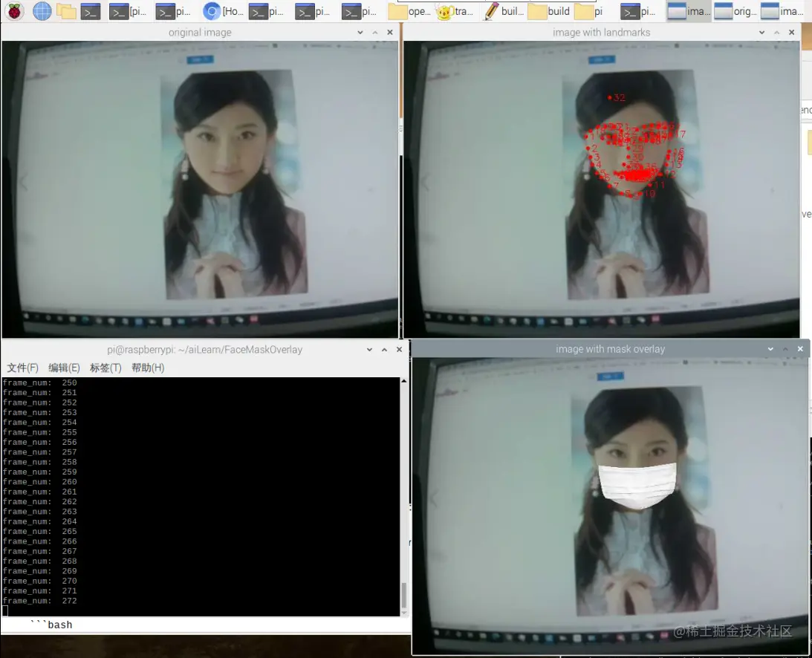The width and height of the screenshot is (812, 658).
Task: Click 'image with mask overlay' title bar
Action: (x=610, y=349)
